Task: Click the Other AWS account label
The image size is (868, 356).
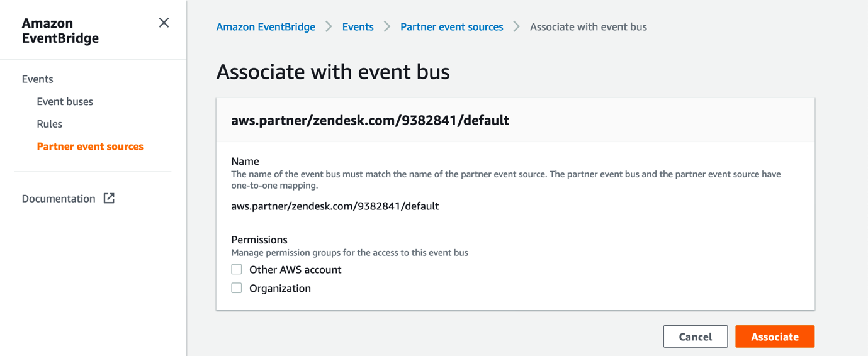Action: tap(295, 270)
